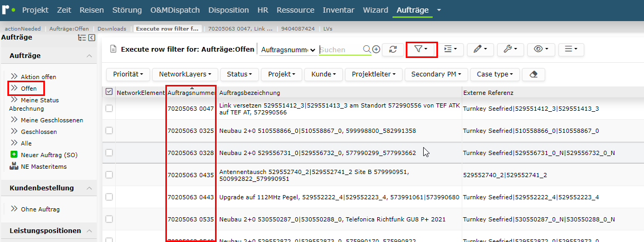
Task: Check the row 70205063 0328 checkbox
Action: (109, 152)
